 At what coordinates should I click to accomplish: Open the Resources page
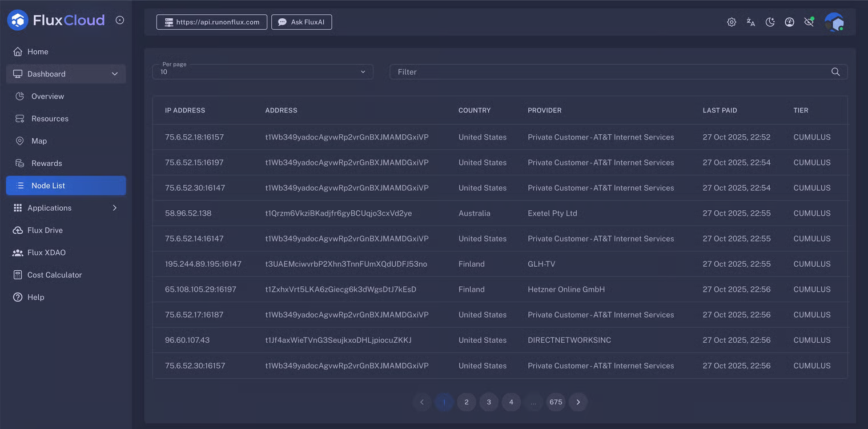click(x=66, y=118)
